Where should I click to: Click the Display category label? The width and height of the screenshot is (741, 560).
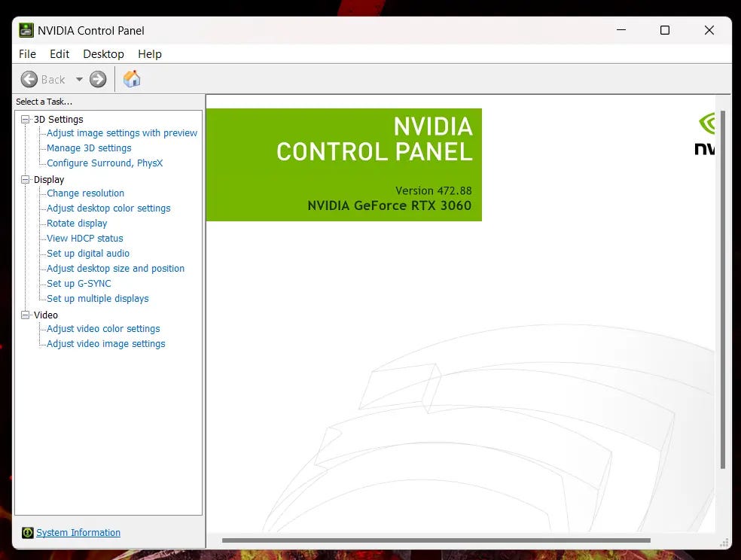[49, 179]
